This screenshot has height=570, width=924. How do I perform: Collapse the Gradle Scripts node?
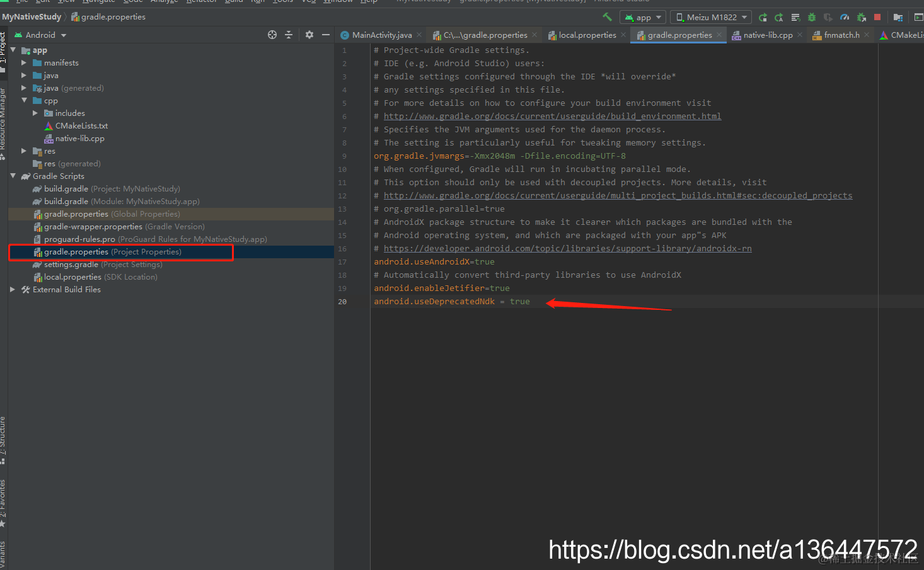13,176
